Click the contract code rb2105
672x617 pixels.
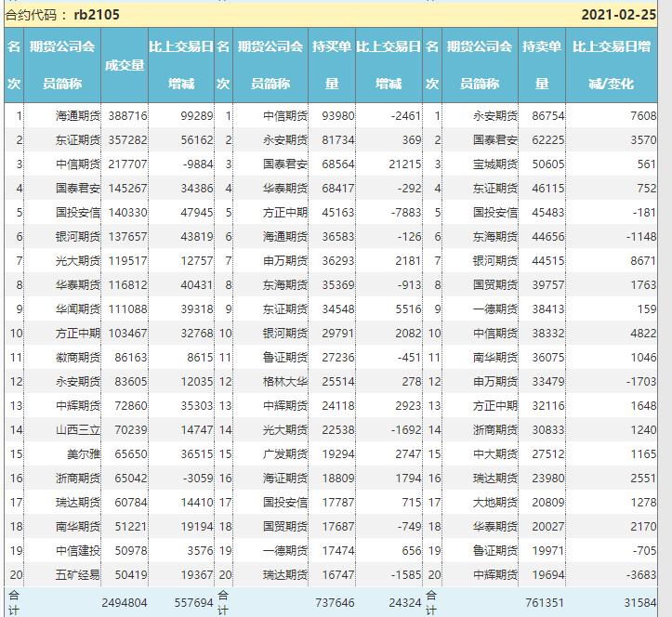pos(97,15)
